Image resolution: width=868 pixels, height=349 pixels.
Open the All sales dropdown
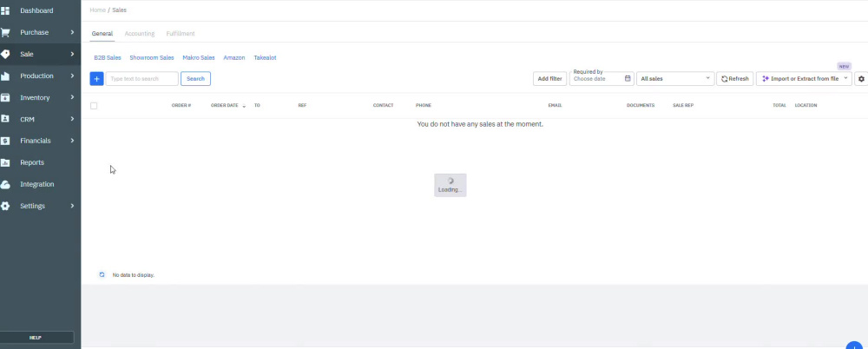point(674,79)
